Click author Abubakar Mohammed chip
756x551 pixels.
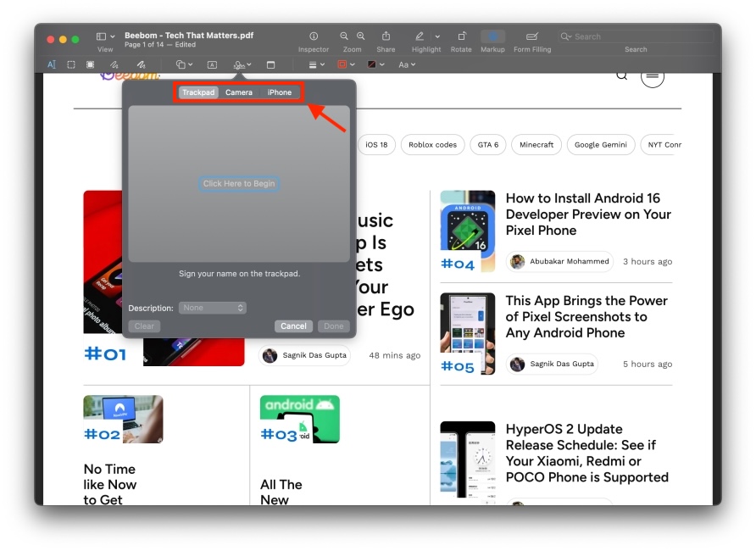(559, 261)
